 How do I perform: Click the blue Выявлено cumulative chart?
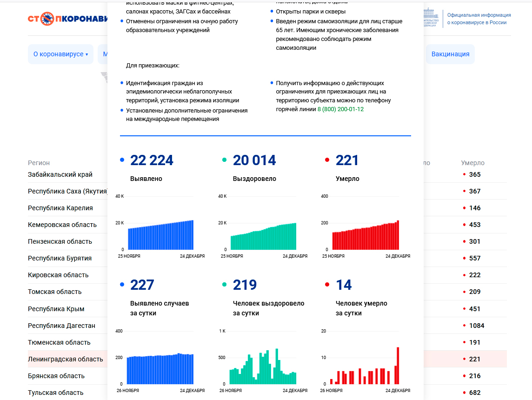tap(160, 235)
